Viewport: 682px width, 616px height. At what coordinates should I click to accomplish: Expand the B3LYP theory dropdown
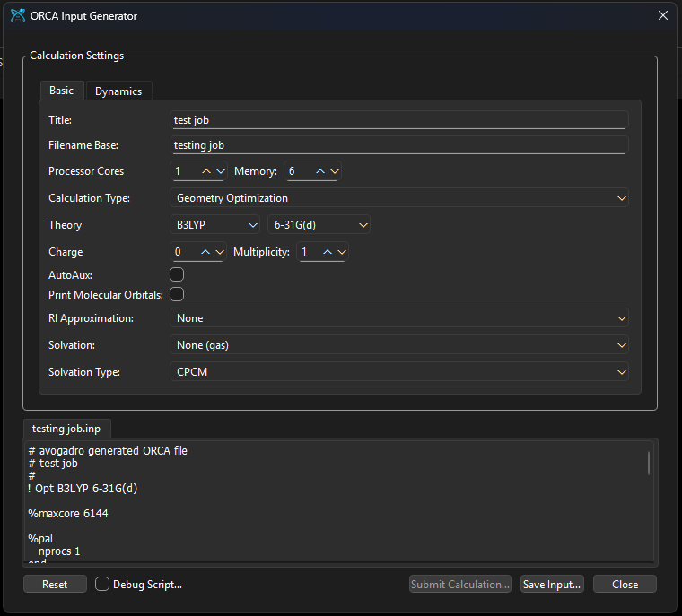(x=215, y=225)
